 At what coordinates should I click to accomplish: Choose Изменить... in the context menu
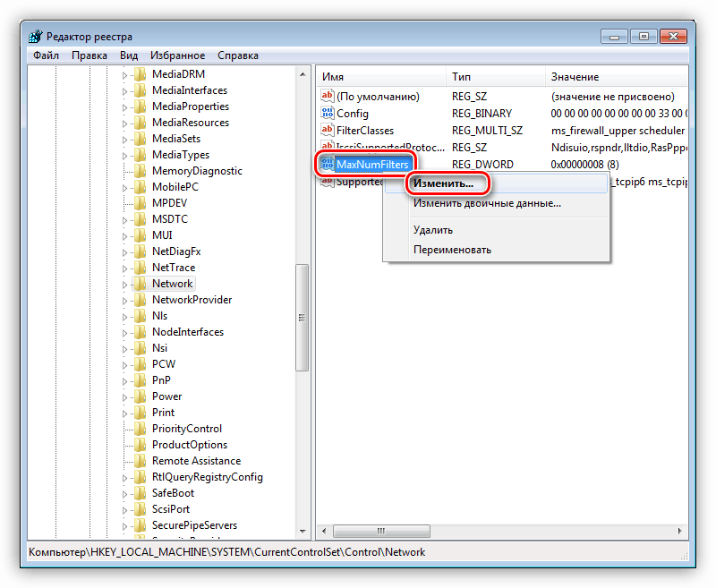(497, 183)
